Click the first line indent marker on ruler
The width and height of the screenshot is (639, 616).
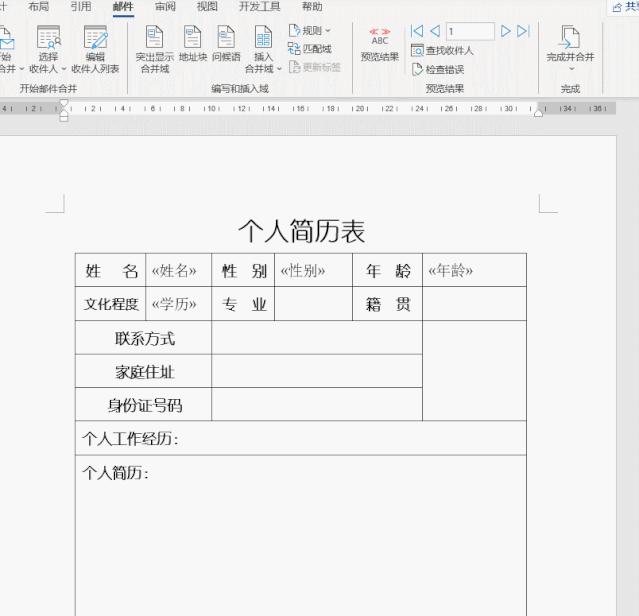pyautogui.click(x=64, y=103)
